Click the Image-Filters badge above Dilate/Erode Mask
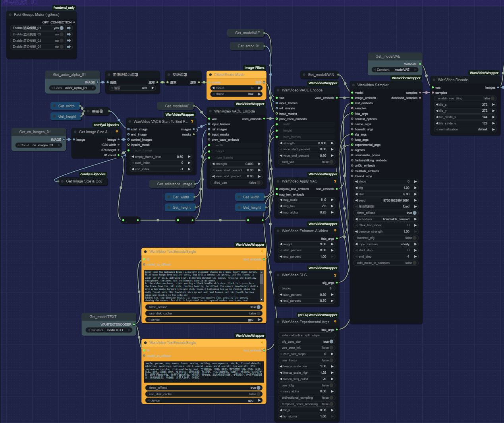Viewport: 504px width, 423px height. [x=254, y=68]
